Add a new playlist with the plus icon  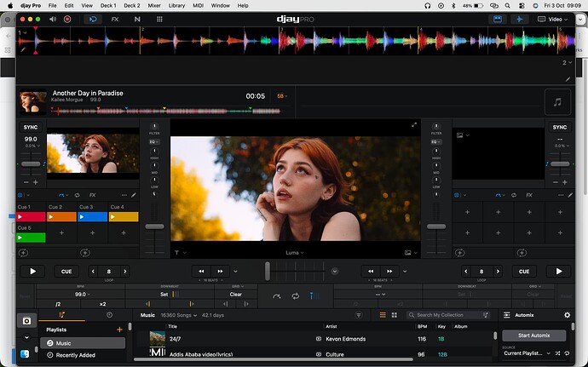[x=119, y=329]
